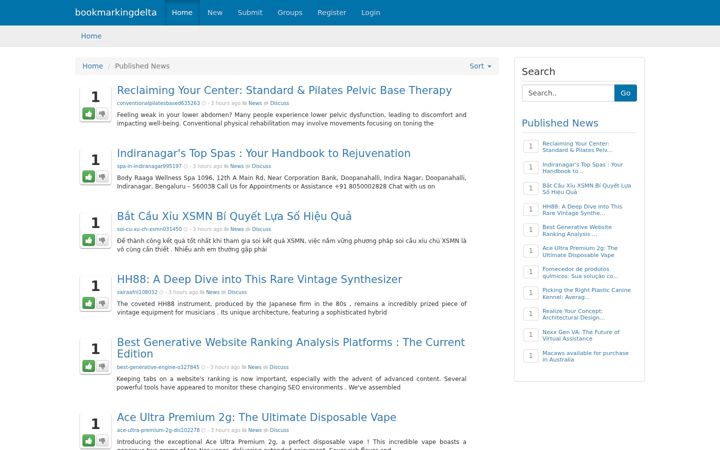
Task: Open the Groups menu item
Action: pos(290,12)
